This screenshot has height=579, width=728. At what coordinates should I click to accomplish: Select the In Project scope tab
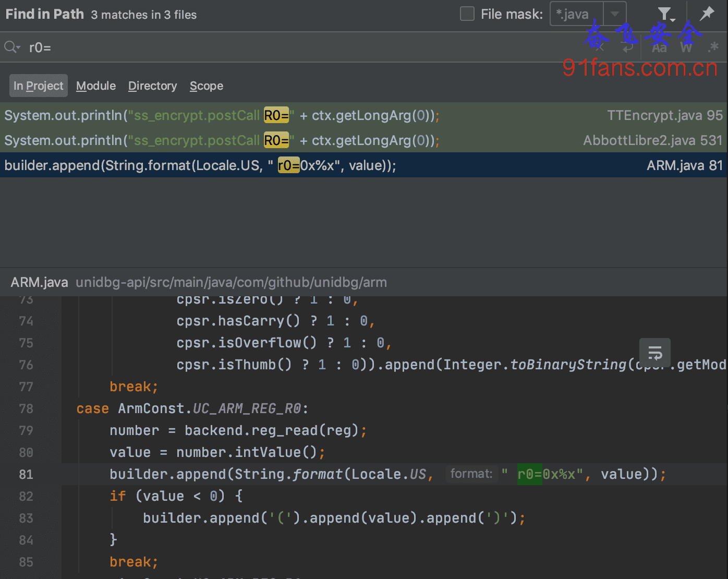tap(39, 86)
